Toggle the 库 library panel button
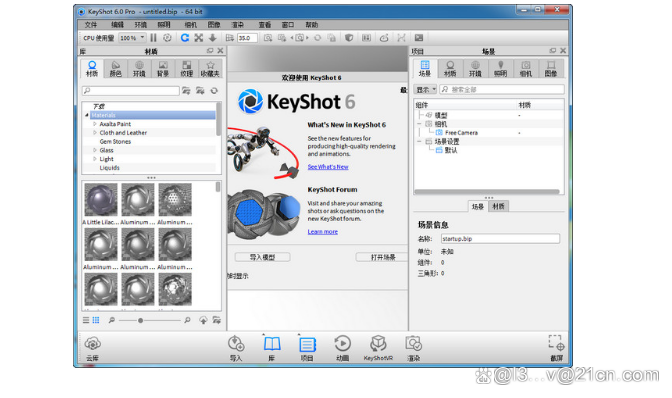Image resolution: width=672 pixels, height=398 pixels. (272, 347)
